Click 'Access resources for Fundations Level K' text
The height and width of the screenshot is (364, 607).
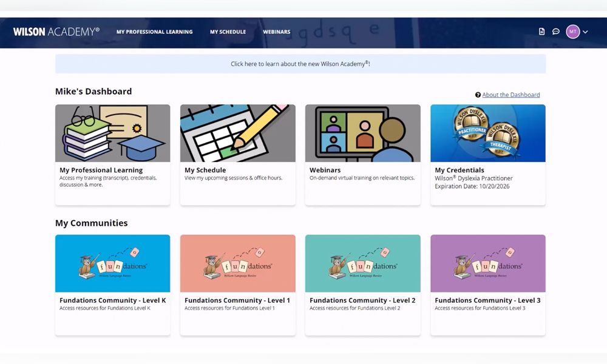[x=105, y=308]
